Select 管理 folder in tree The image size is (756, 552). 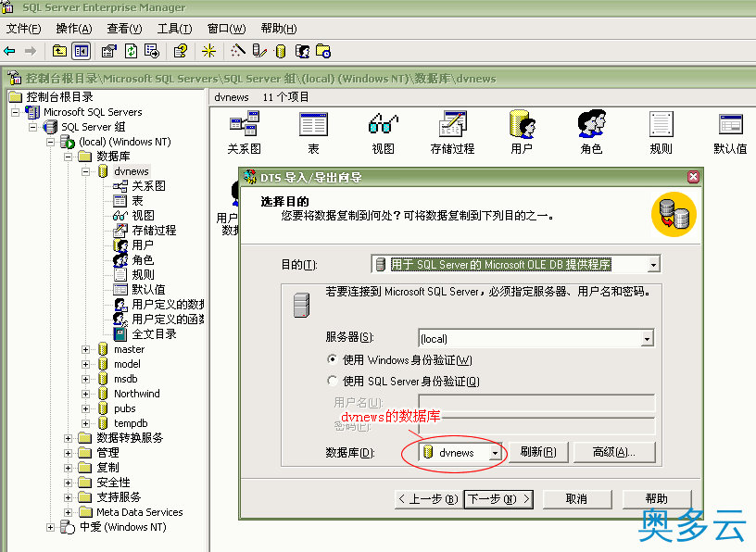107,453
